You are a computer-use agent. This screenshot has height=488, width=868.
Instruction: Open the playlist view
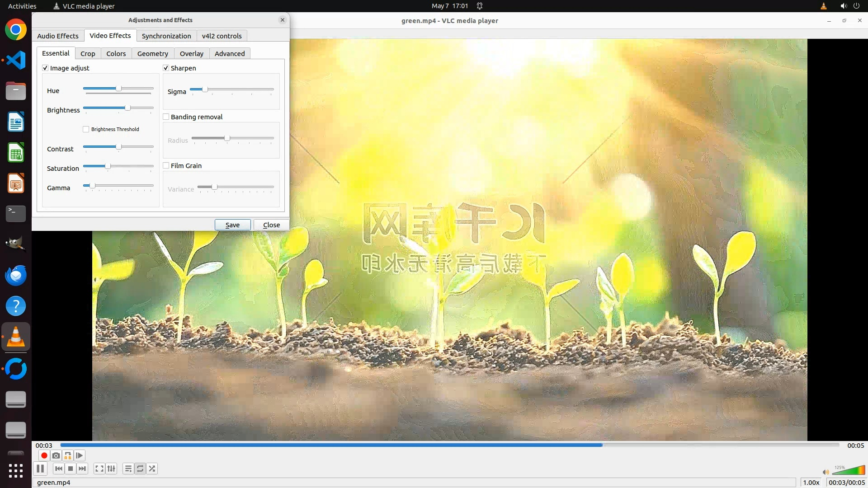pyautogui.click(x=128, y=469)
